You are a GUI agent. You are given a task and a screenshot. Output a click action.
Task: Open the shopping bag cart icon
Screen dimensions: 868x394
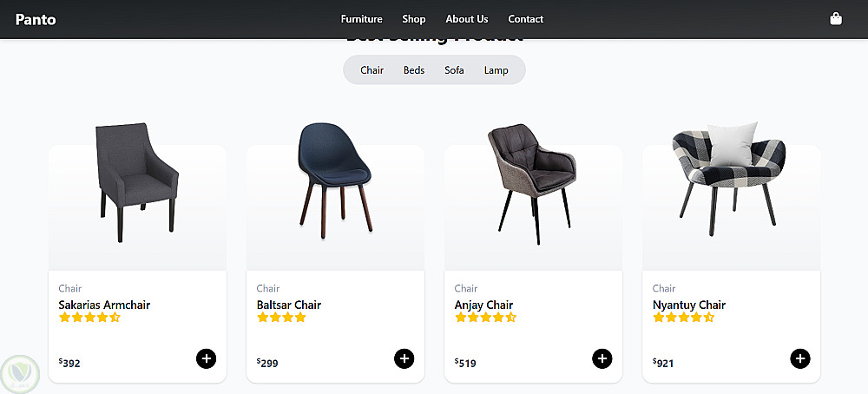coord(836,19)
